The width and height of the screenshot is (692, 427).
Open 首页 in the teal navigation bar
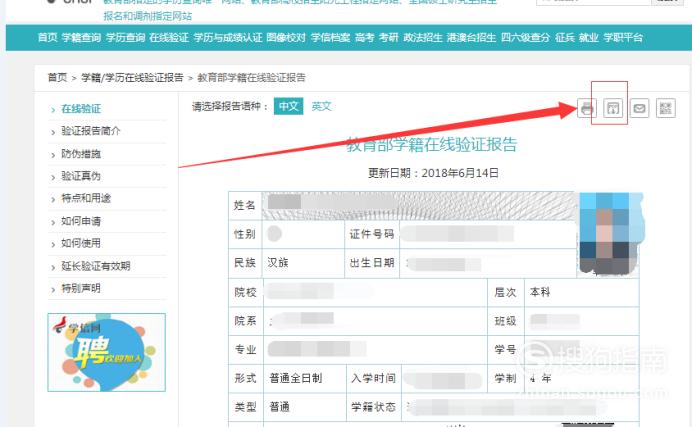(48, 37)
